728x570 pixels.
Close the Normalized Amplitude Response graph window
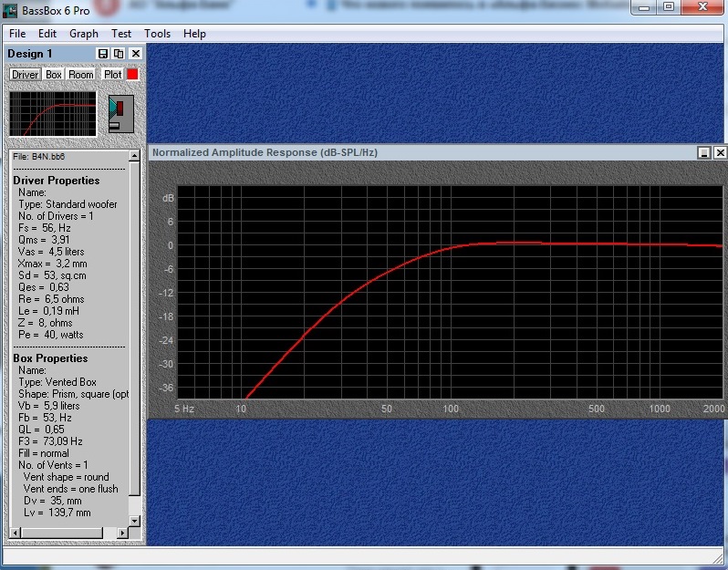[x=720, y=152]
